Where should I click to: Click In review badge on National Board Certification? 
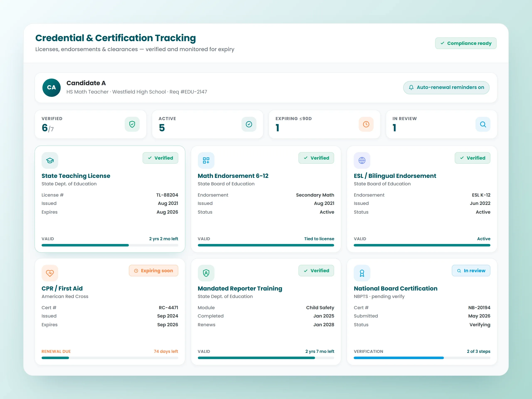click(x=471, y=271)
